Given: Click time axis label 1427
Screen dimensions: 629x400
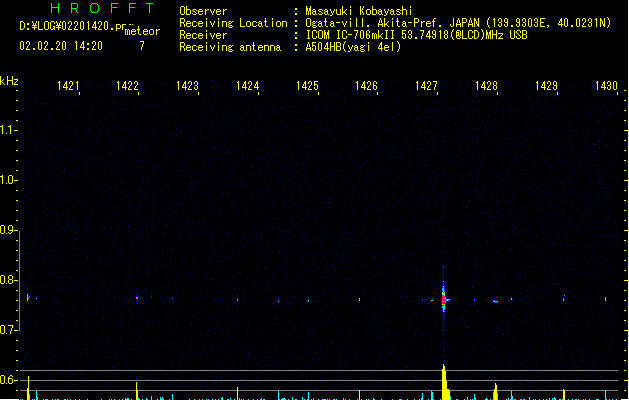Looking at the screenshot, I should tap(426, 86).
